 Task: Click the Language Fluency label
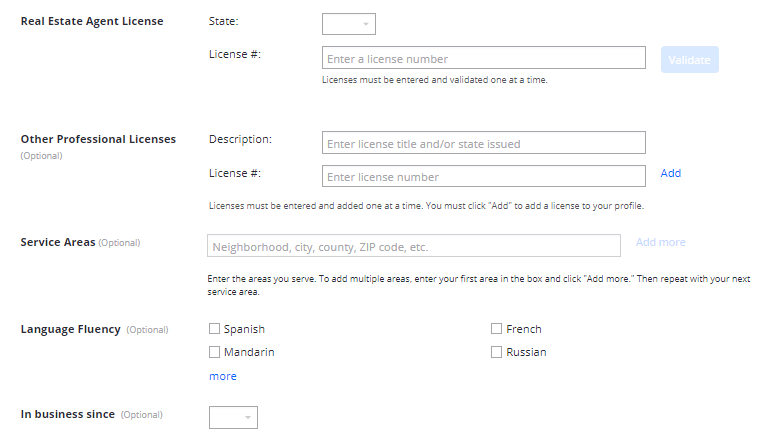tap(70, 329)
